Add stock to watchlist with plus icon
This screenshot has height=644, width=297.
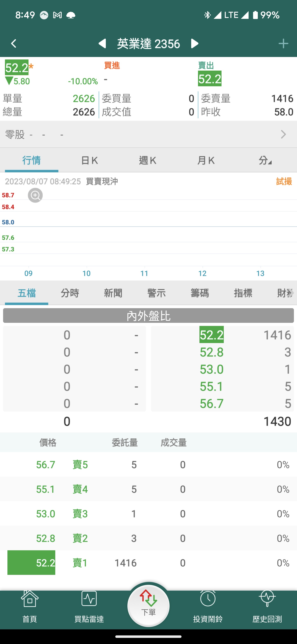coord(283,44)
